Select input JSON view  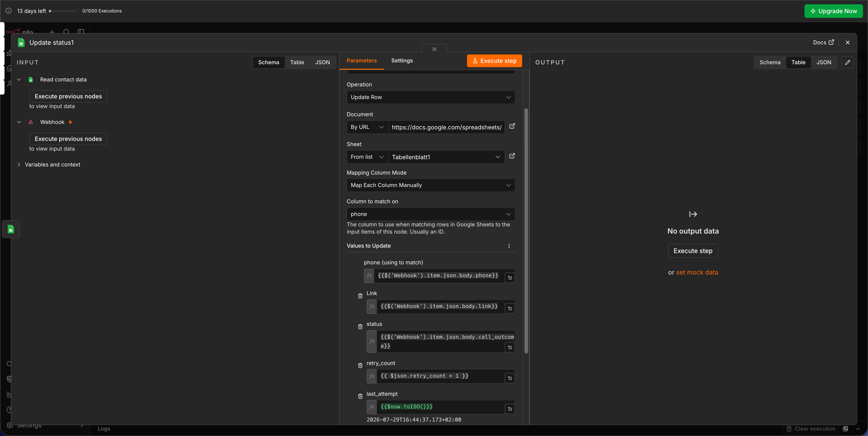coord(322,62)
